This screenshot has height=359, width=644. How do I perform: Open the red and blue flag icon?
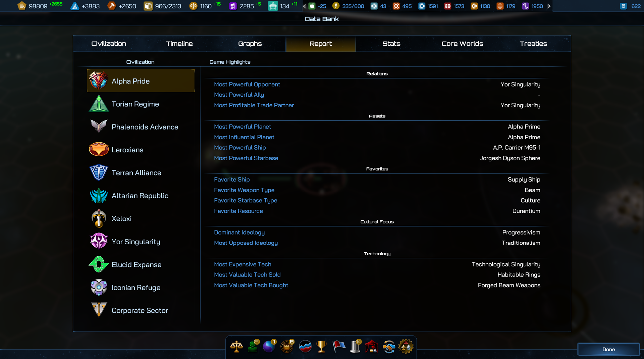[339, 347]
